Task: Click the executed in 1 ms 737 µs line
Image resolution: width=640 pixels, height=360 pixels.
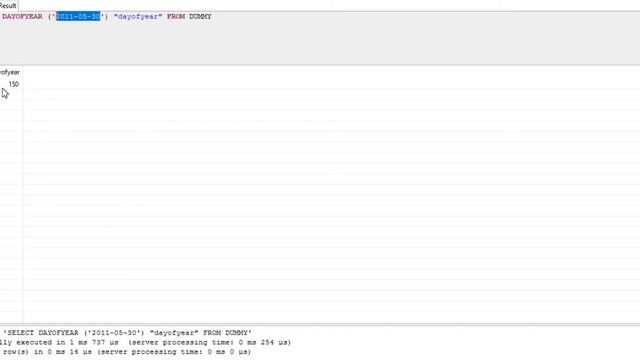Action: (x=146, y=342)
